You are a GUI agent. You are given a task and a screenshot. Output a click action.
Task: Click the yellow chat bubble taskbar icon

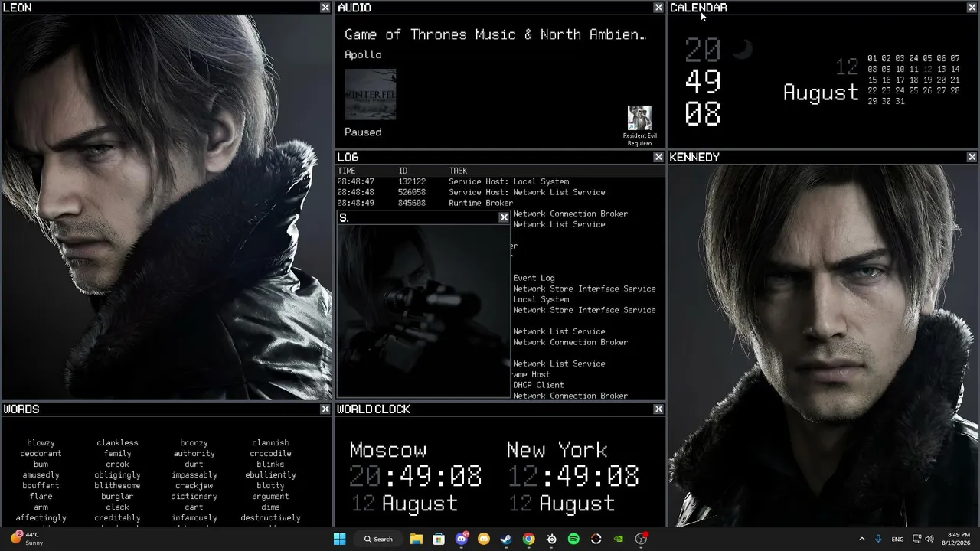pyautogui.click(x=484, y=539)
